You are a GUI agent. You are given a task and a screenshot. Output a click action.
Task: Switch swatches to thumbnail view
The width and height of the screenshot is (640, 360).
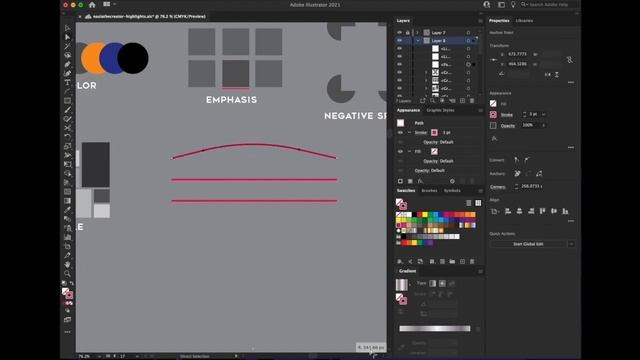pyautogui.click(x=478, y=203)
